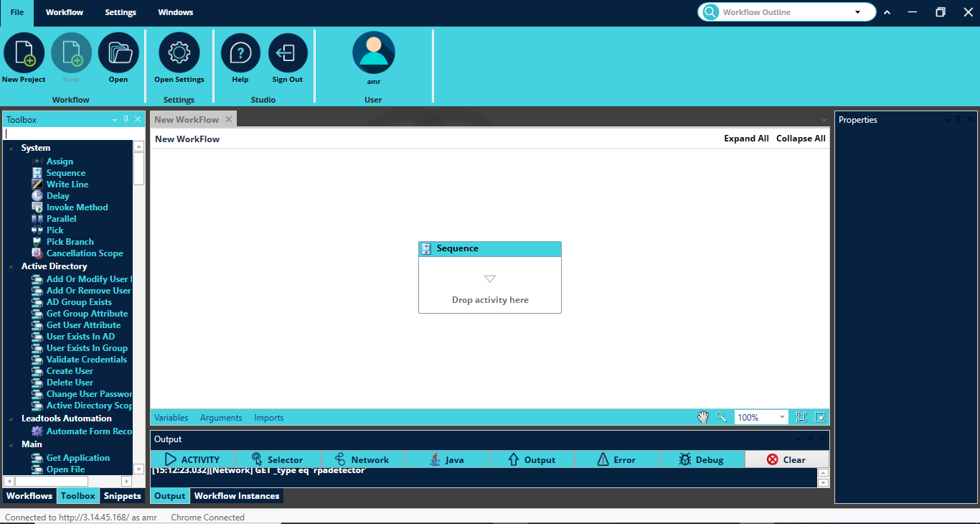Click the New Project icon

24,54
